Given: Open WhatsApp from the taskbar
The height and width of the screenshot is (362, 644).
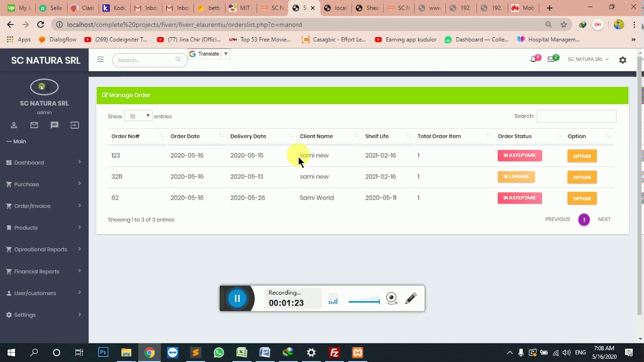Looking at the screenshot, I should pyautogui.click(x=218, y=352).
